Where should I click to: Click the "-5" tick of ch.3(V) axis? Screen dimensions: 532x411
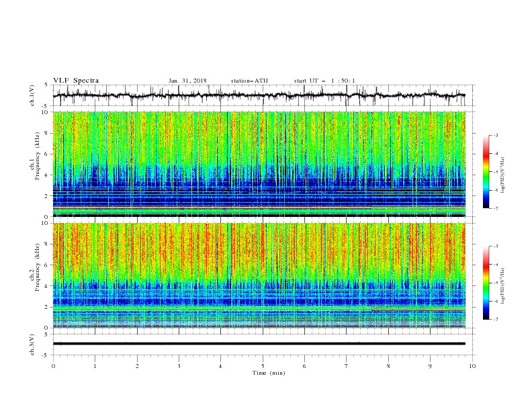tap(46, 355)
